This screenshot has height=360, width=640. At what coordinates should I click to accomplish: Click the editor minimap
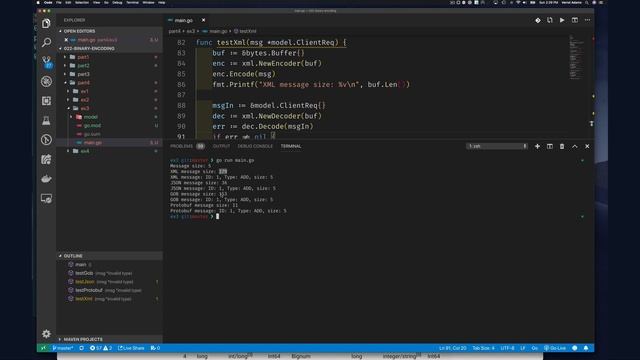coord(577,57)
